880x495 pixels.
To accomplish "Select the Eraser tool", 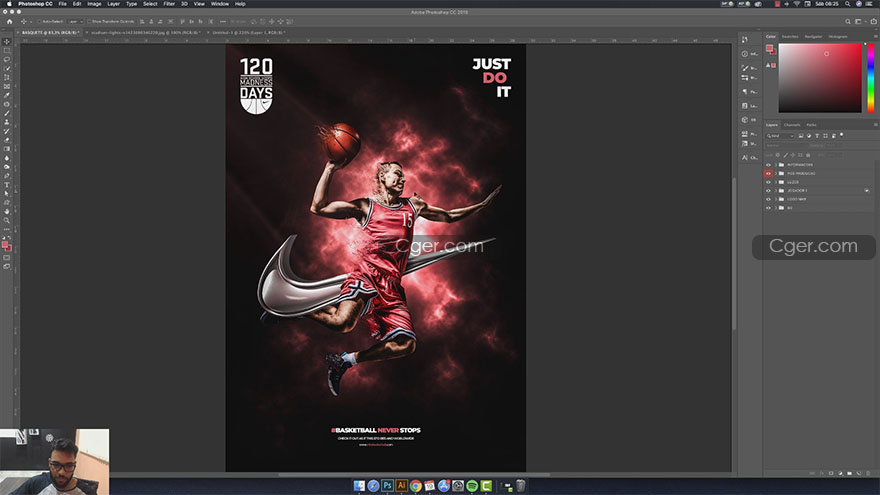I will coord(7,140).
